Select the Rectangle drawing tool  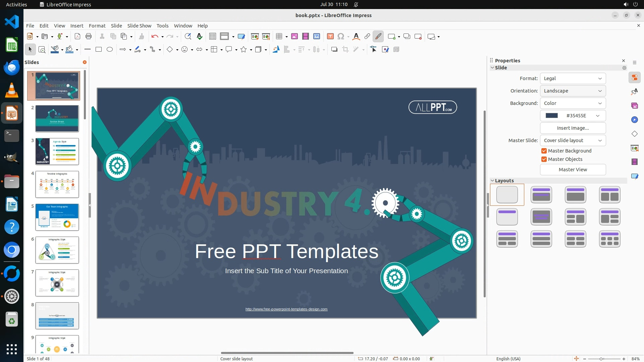tap(99, 50)
